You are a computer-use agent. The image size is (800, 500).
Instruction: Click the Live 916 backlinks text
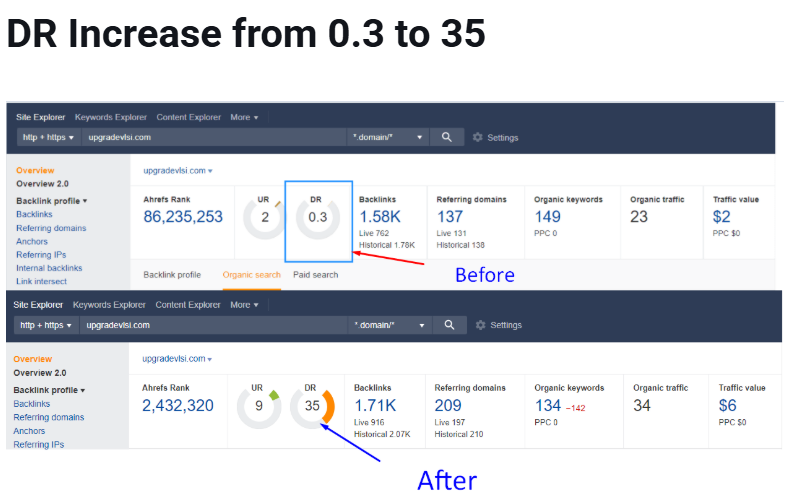pyautogui.click(x=369, y=422)
